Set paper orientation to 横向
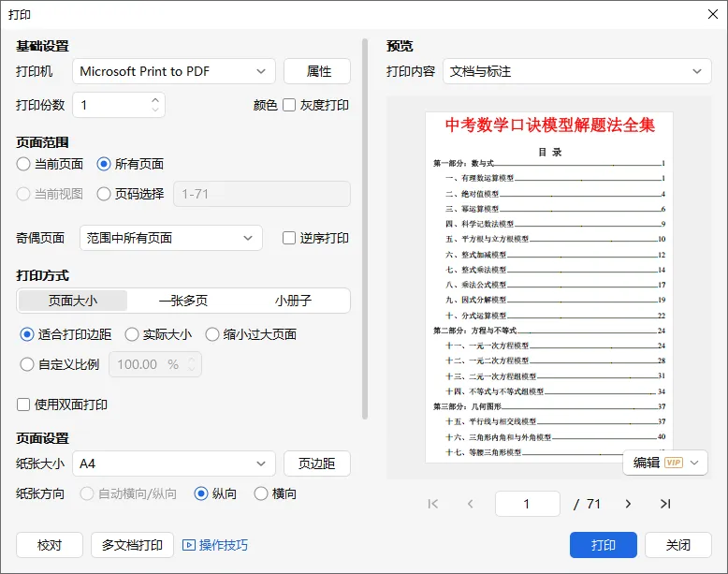 click(261, 493)
